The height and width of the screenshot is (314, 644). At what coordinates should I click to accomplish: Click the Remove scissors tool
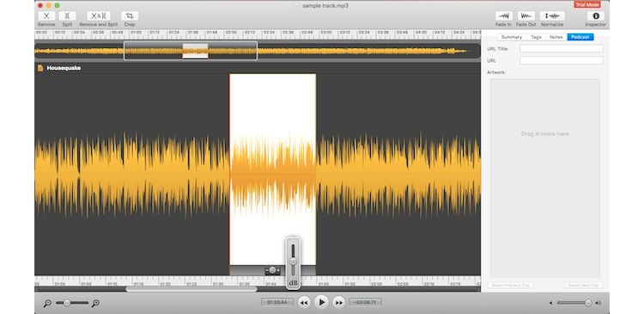46,16
